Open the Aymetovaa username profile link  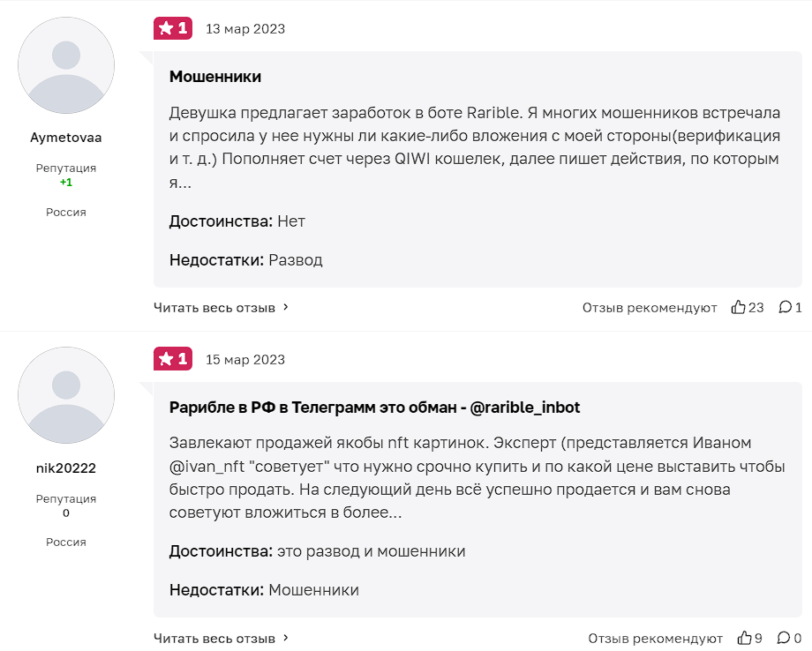[x=66, y=138]
